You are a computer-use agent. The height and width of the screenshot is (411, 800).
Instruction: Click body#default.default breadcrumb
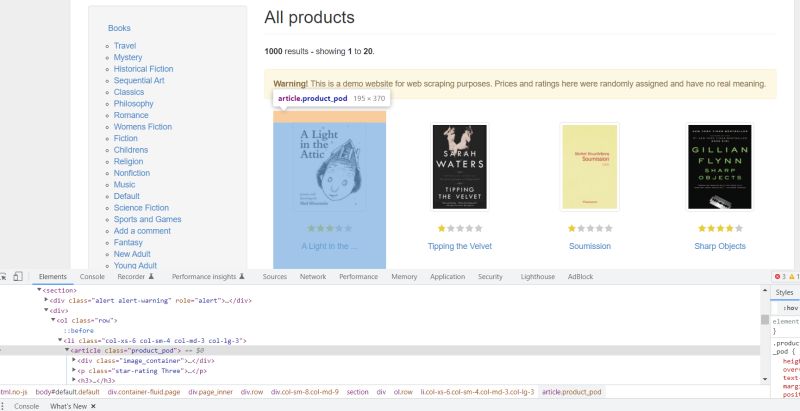(67, 392)
